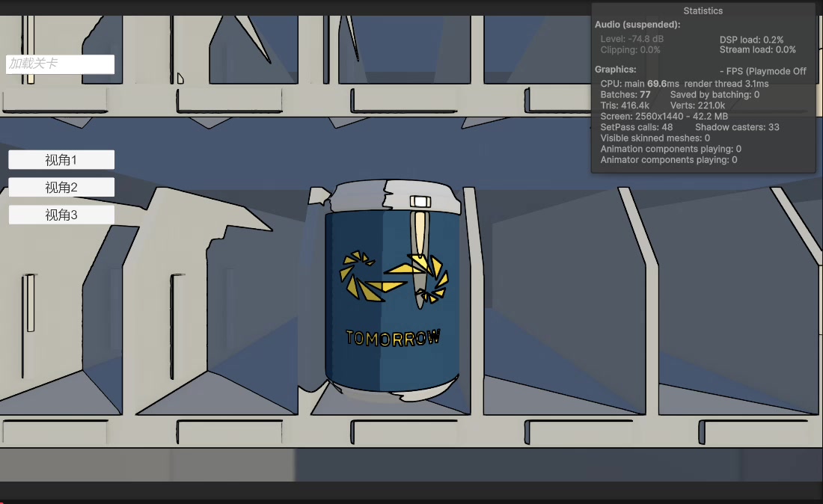The image size is (823, 504).
Task: Switch to 视角2 camera view
Action: coord(61,187)
